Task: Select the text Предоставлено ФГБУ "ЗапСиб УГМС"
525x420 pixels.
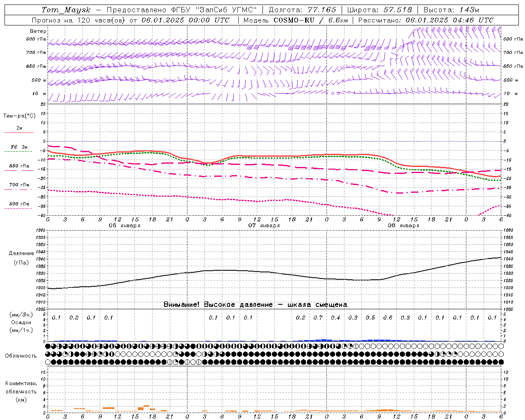Action: (x=182, y=10)
